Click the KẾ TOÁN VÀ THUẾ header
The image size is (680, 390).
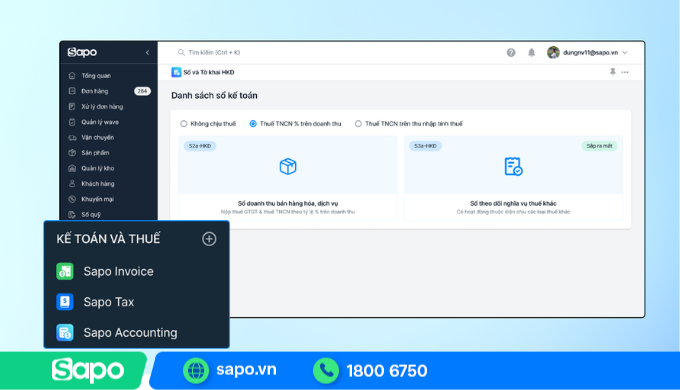tap(108, 239)
